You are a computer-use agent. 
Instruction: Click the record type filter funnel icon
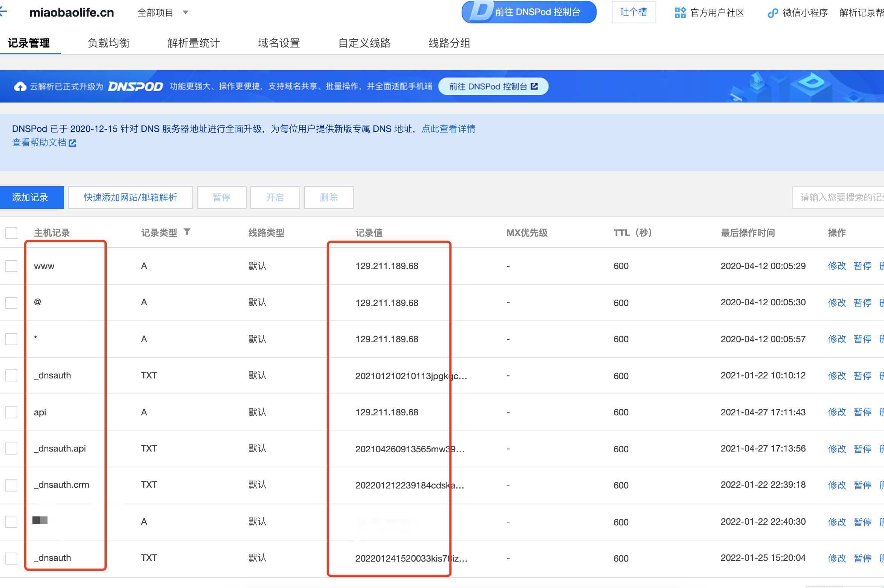point(187,232)
